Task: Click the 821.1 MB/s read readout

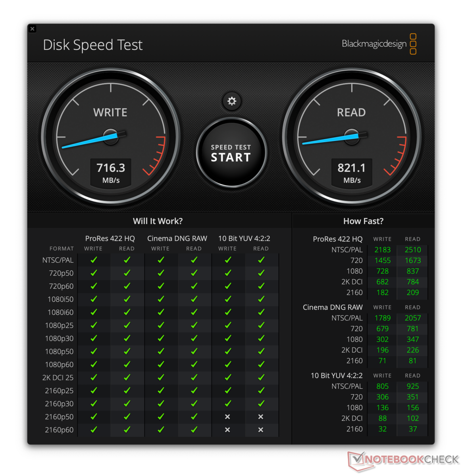Action: coord(352,173)
